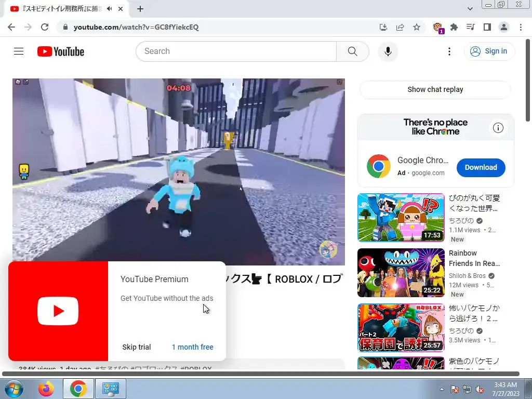Go to YouTube home via the logo
Screen dimensions: 532x399
pyautogui.click(x=61, y=51)
